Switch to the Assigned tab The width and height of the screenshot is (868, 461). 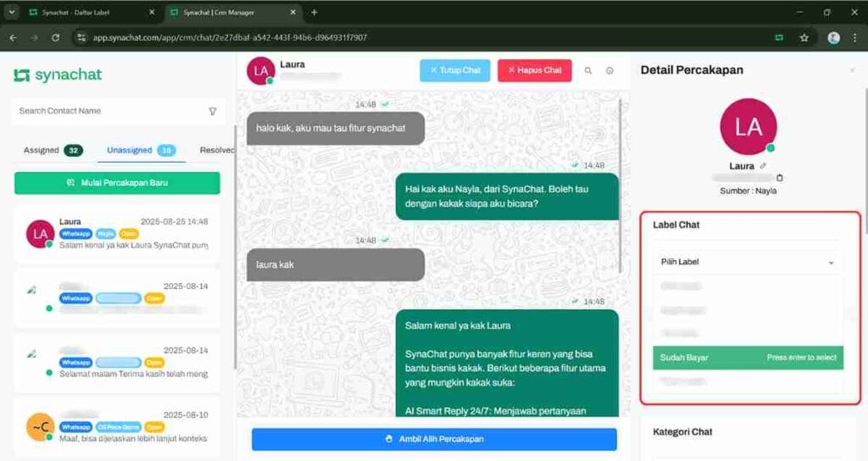[x=53, y=150]
